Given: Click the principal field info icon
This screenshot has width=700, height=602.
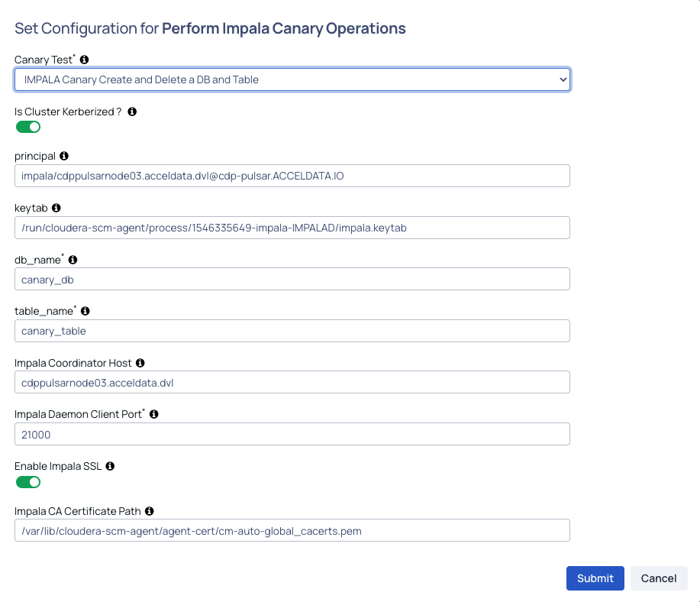Looking at the screenshot, I should pyautogui.click(x=64, y=156).
